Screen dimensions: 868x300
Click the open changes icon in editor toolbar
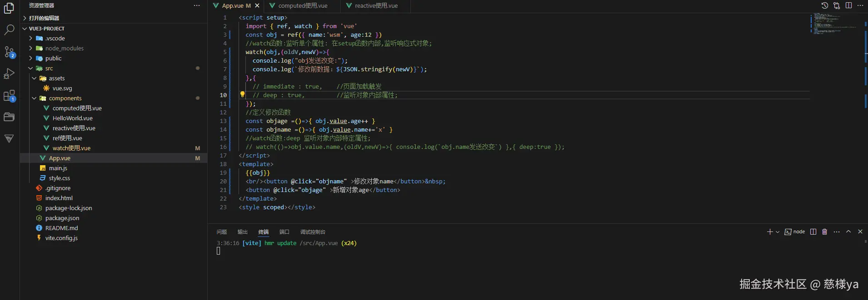(837, 5)
